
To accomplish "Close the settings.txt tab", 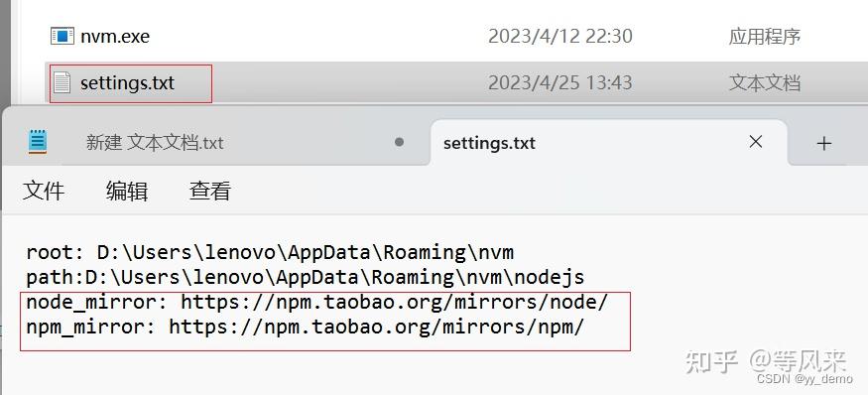I will 756,142.
